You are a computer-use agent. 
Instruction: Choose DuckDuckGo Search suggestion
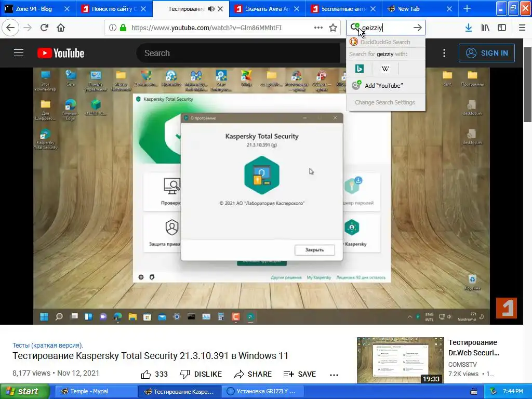[385, 42]
